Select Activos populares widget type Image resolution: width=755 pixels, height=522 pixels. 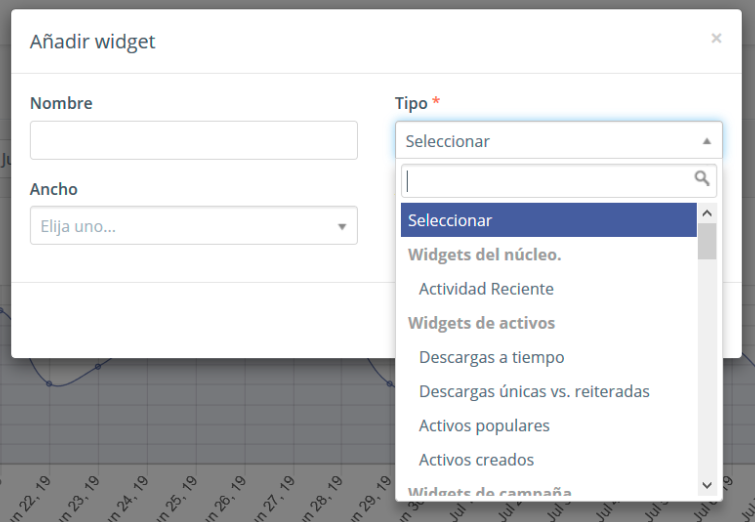click(x=484, y=425)
